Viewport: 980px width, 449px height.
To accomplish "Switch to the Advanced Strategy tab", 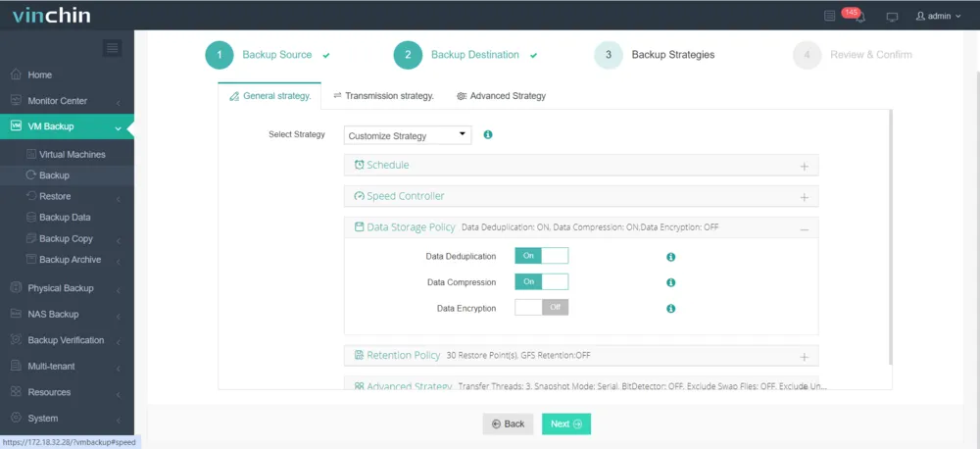I will pyautogui.click(x=501, y=96).
